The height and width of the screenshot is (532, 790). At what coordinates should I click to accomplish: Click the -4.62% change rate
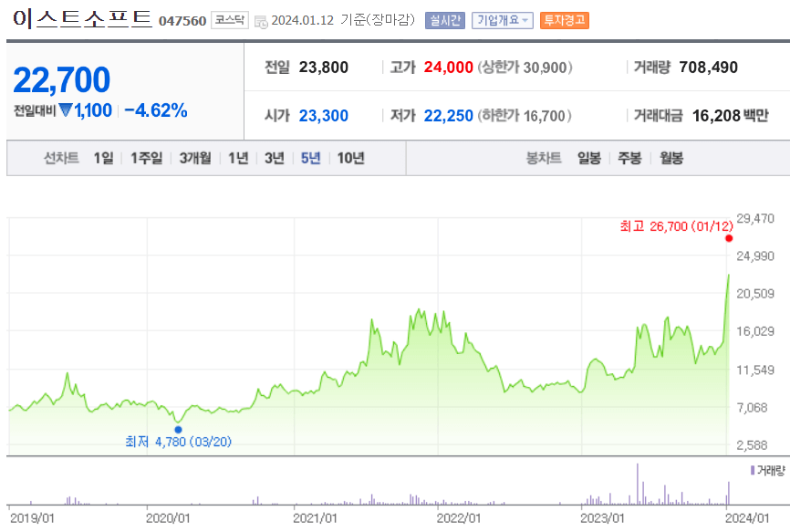156,110
